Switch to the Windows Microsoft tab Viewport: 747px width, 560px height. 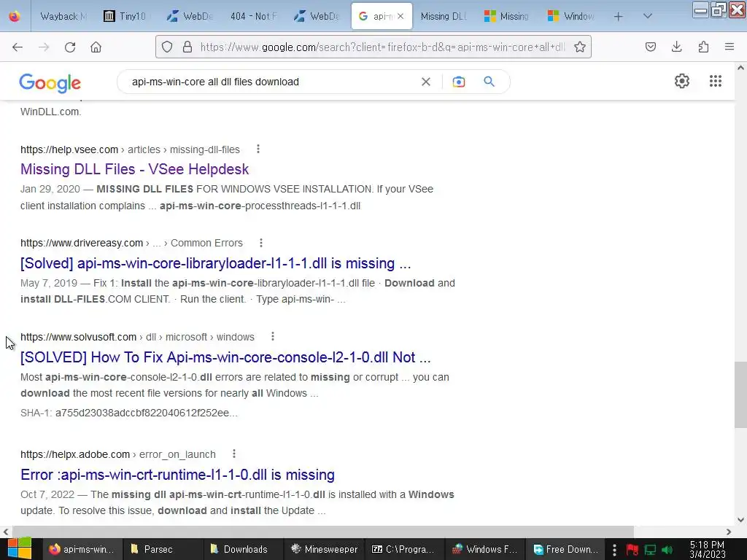coord(570,16)
